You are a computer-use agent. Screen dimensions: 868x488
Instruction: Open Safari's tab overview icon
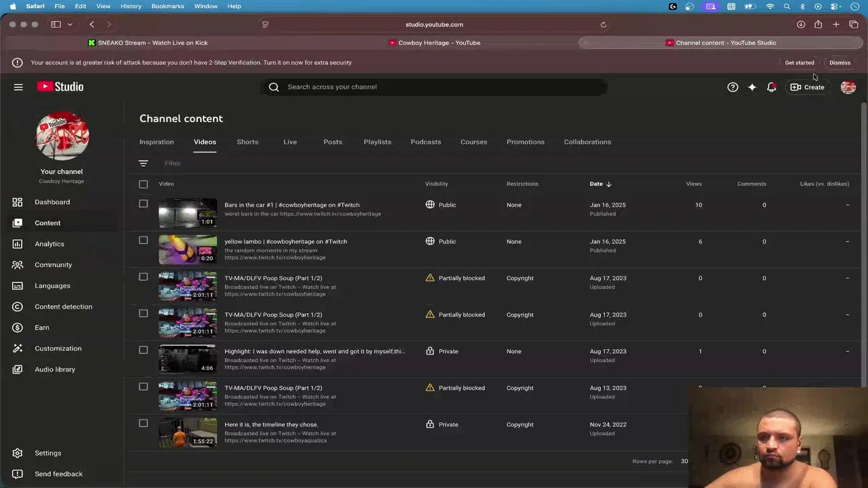(x=854, y=24)
